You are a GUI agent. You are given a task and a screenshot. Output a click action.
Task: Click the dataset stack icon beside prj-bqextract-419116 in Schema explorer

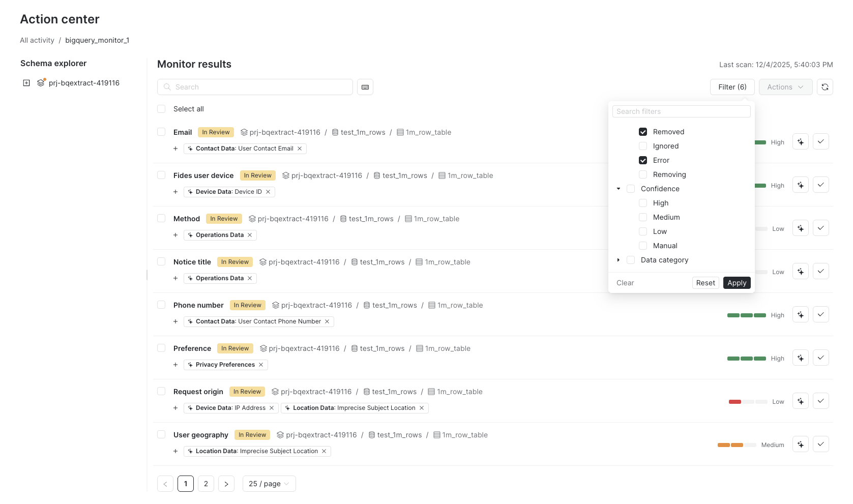41,82
